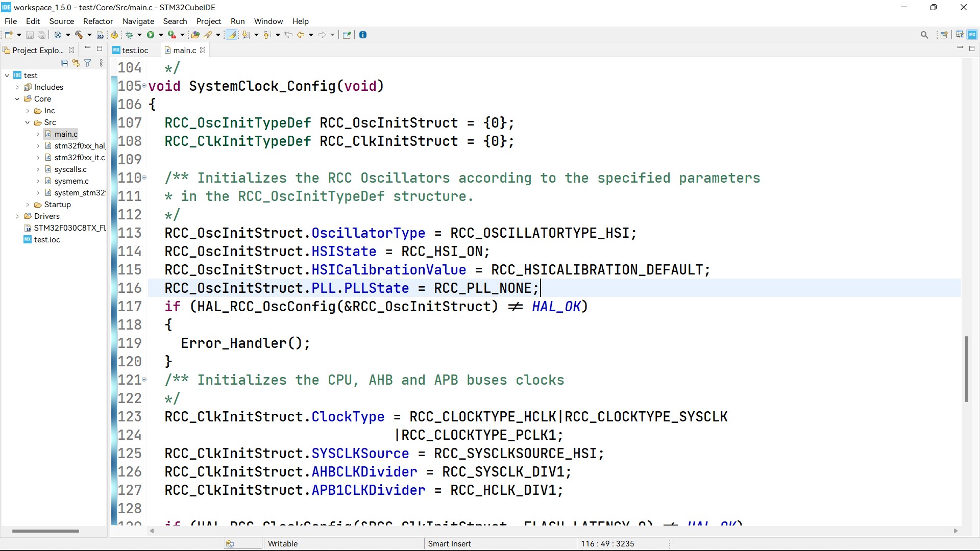Collapse the Core folder
Image resolution: width=980 pixels, height=551 pixels.
click(17, 99)
